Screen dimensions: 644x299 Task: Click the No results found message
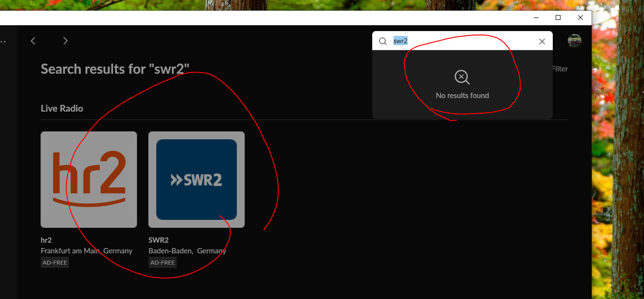pyautogui.click(x=462, y=96)
